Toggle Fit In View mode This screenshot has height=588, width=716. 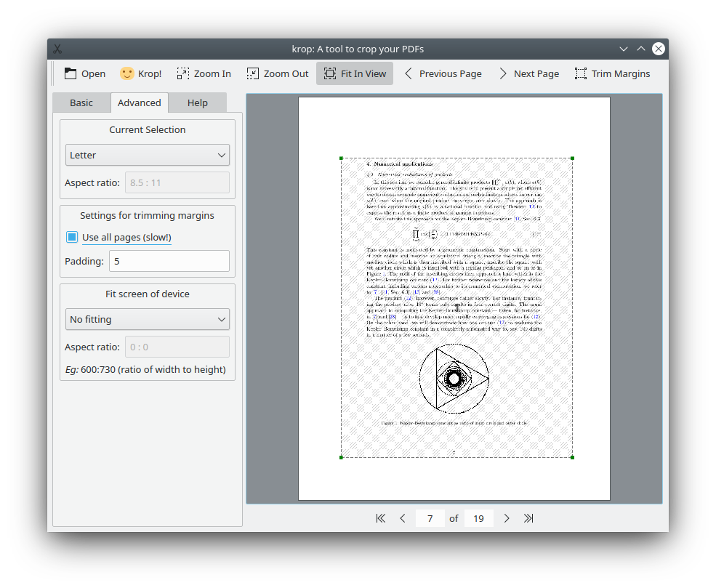pos(355,73)
